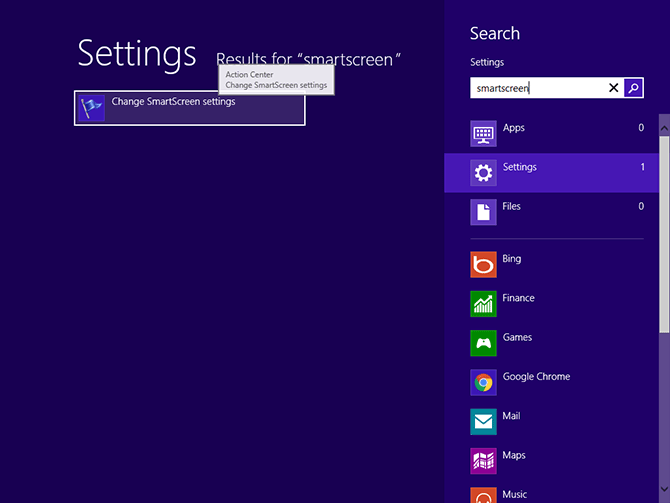This screenshot has width=670, height=503.
Task: Open the Music headphones icon
Action: click(483, 495)
